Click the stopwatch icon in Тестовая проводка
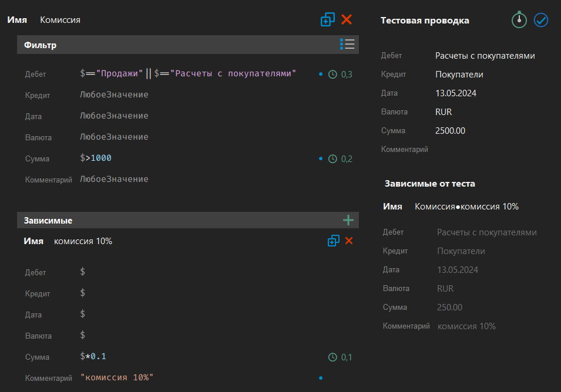Screen dimensions: 561x392 (x=519, y=20)
